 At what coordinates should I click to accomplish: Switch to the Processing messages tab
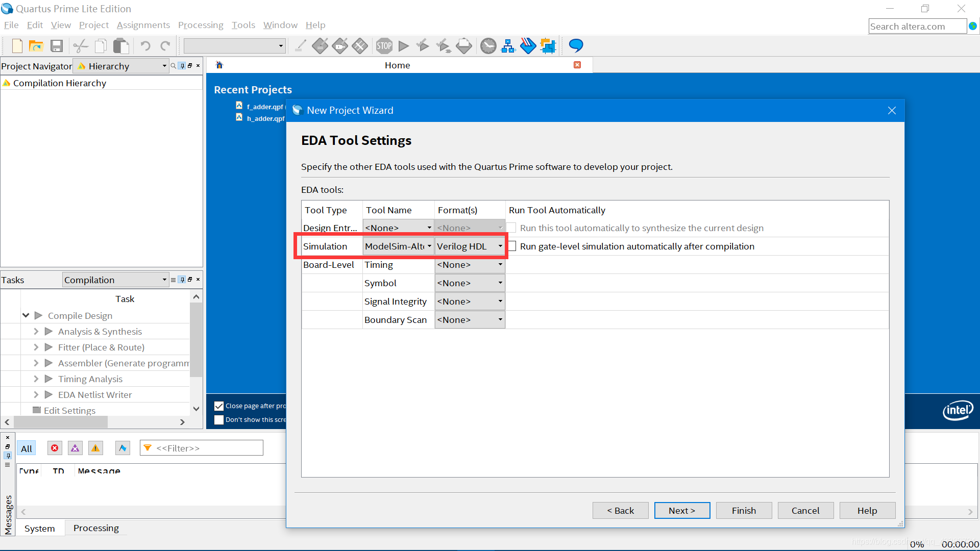click(x=96, y=528)
